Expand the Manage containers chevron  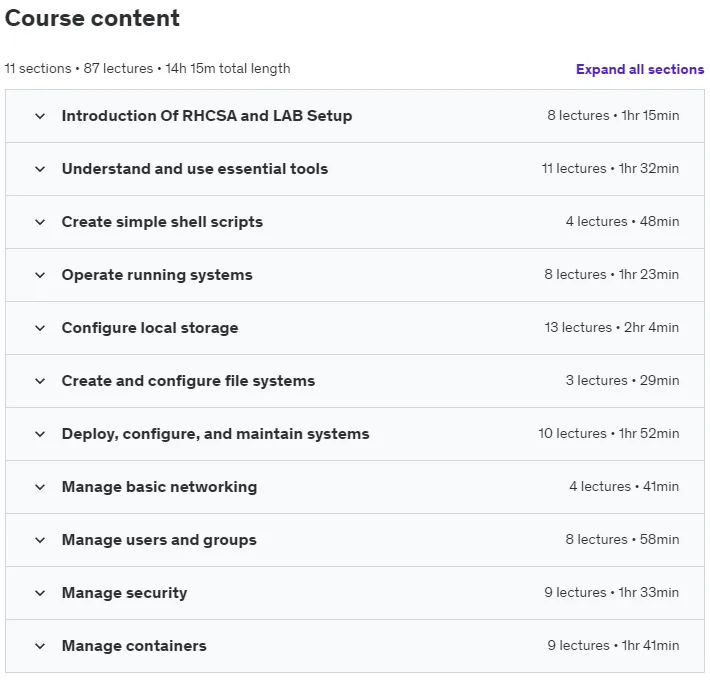40,646
